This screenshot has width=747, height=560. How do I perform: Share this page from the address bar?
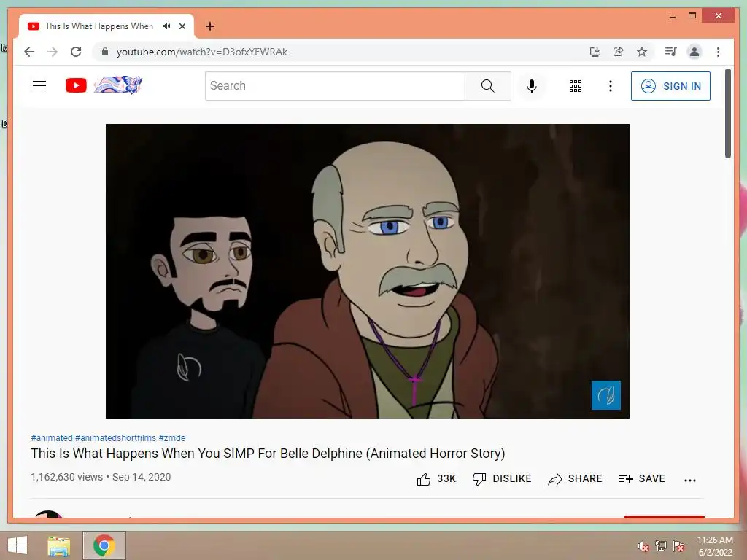click(x=619, y=52)
